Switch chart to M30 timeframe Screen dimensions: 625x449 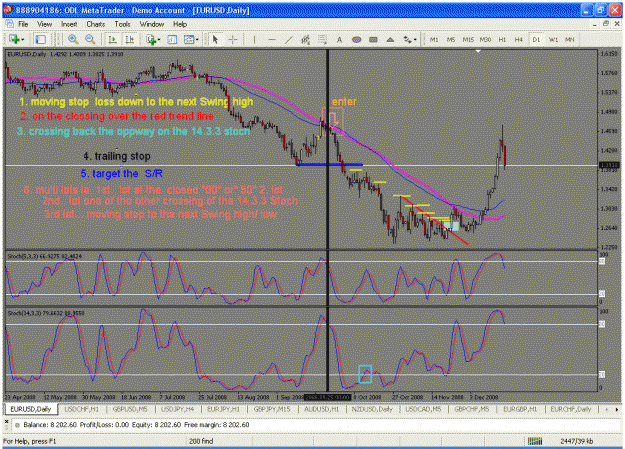point(485,39)
